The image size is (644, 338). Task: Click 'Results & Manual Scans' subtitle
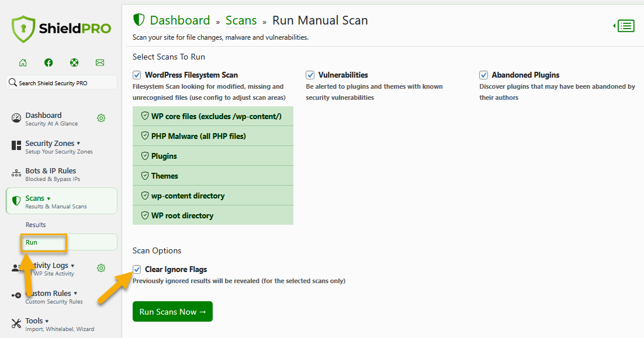point(56,206)
